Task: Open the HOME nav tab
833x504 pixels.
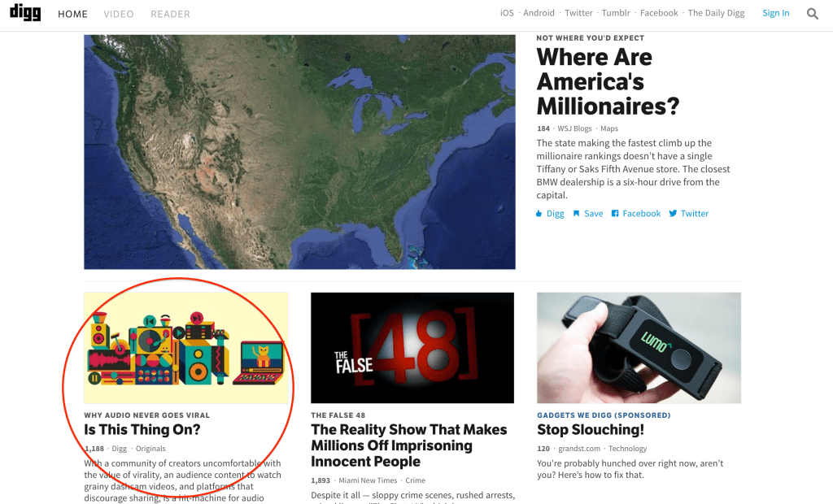Action: point(72,14)
